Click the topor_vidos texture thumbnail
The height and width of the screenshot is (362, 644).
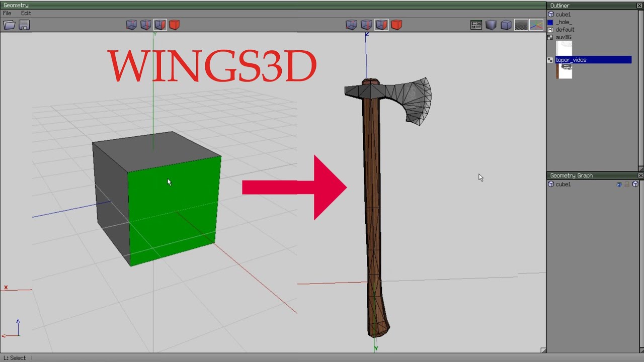[564, 71]
